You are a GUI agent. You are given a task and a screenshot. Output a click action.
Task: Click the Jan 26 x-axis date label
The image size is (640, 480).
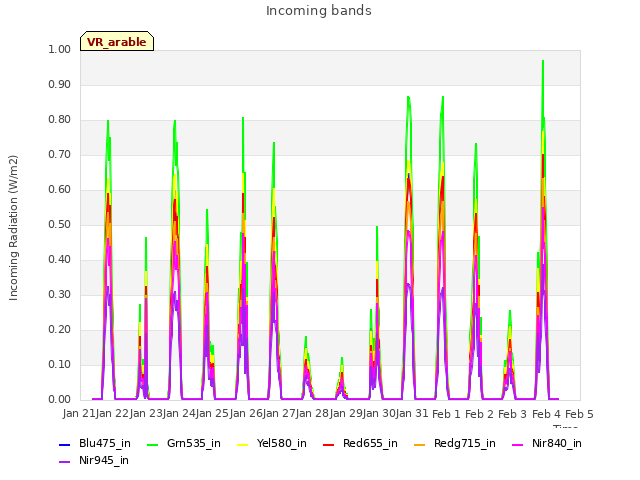pyautogui.click(x=246, y=414)
